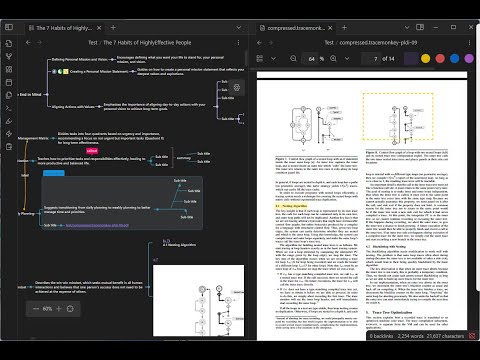Click the highlighter pen ribbon icon
The height and width of the screenshot is (360, 480).
click(x=9, y=121)
